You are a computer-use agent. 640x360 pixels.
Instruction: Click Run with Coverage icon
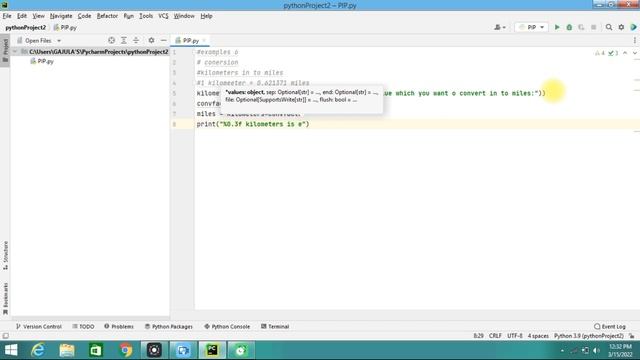581,27
